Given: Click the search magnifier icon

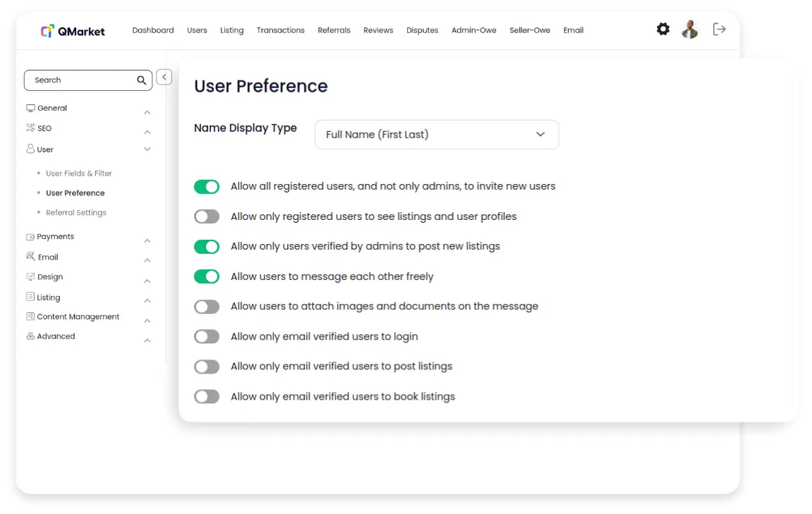Looking at the screenshot, I should [x=142, y=80].
